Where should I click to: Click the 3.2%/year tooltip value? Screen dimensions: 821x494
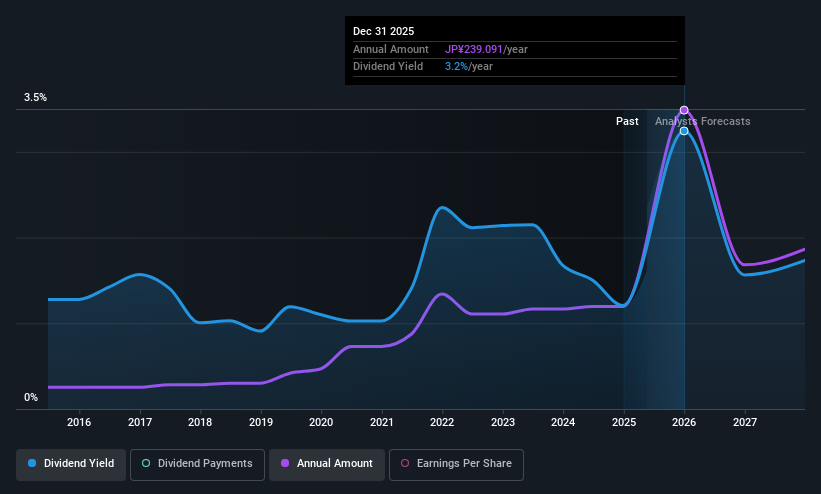click(x=469, y=67)
